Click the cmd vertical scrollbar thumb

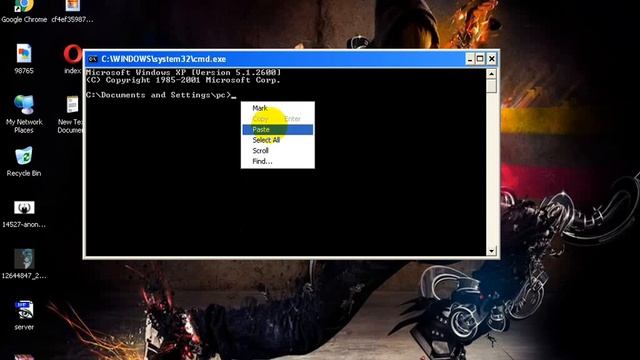tap(491, 86)
